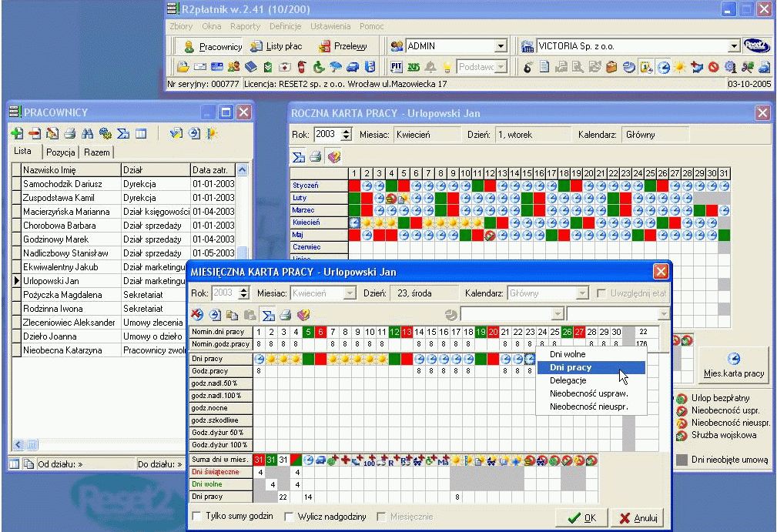The height and width of the screenshot is (532, 777).
Task: Click the wheelchair icon in the main toolbar
Action: tap(319, 66)
